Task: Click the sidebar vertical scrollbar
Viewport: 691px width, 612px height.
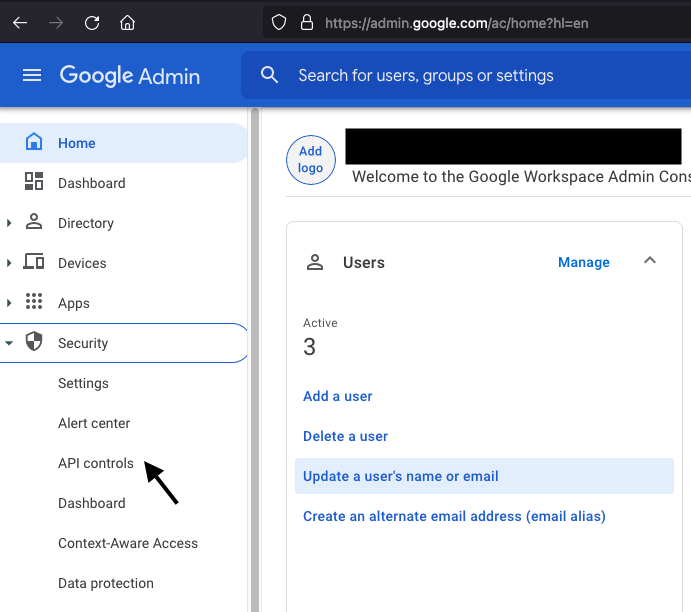Action: coord(255,360)
